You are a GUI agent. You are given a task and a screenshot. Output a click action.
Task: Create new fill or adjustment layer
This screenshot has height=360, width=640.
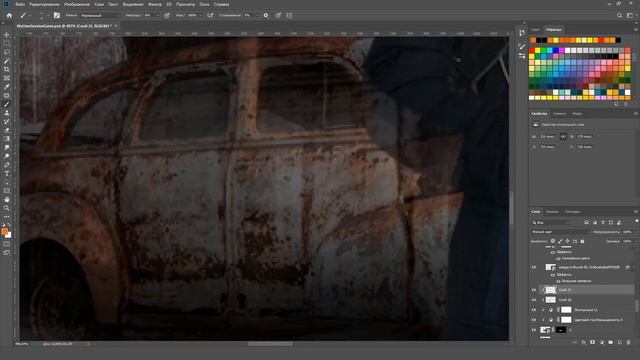click(x=602, y=342)
